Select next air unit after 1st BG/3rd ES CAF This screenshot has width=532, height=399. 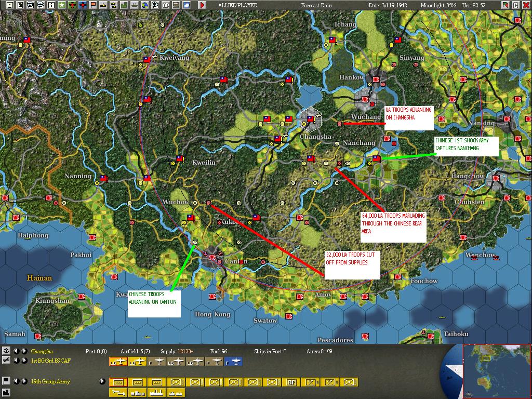point(24,361)
